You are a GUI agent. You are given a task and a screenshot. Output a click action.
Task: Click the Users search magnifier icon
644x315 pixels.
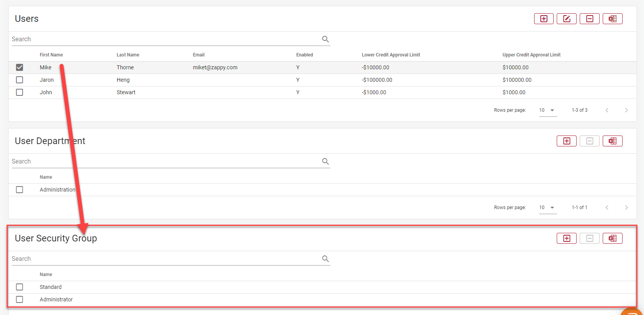[325, 39]
